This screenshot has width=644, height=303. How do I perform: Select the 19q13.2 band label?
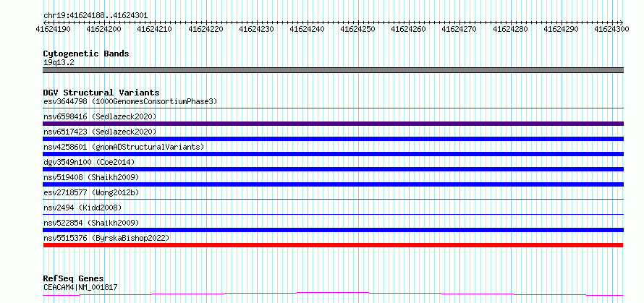[x=59, y=63]
